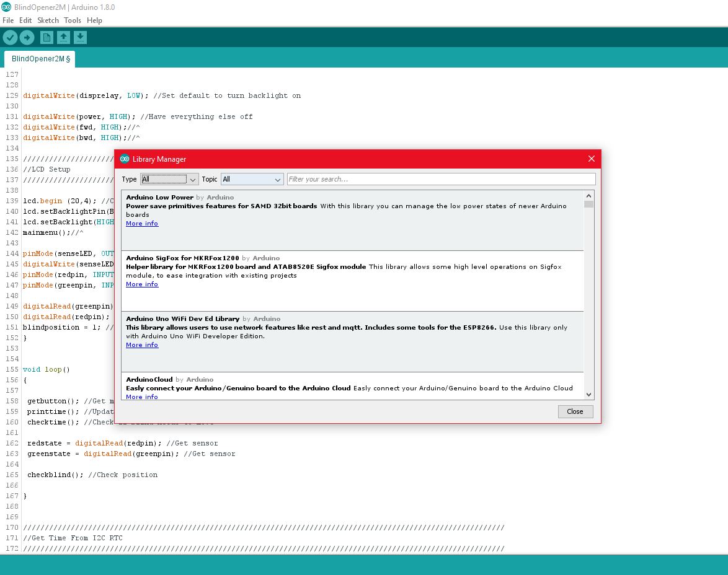Select the Arduino Uno WiFi Dev Ed Library title
This screenshot has width=728, height=575.
click(x=182, y=319)
